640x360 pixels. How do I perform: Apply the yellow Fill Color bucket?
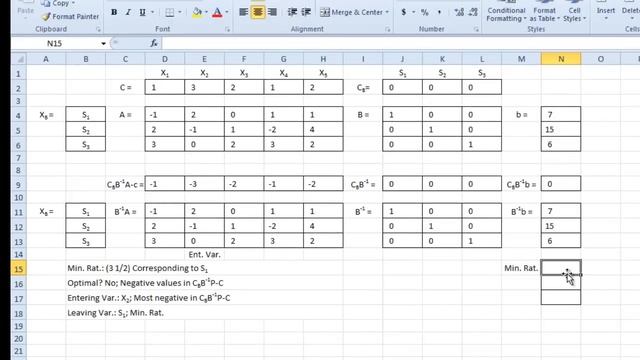click(x=197, y=12)
